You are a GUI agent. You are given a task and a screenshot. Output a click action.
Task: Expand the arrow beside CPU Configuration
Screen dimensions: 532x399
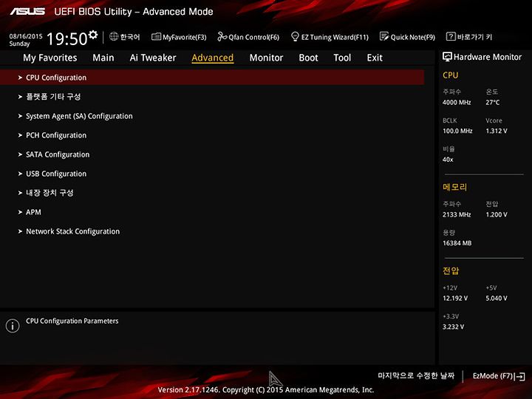pyautogui.click(x=20, y=78)
